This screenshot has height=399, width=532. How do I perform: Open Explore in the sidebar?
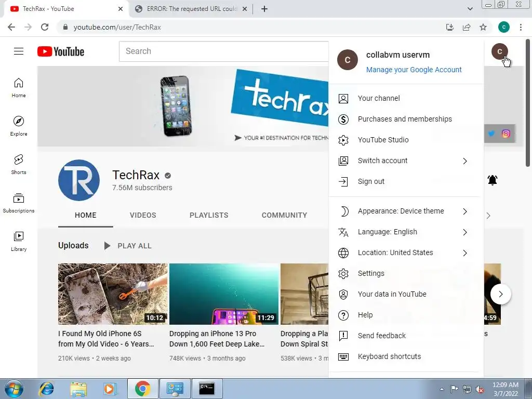pos(19,126)
